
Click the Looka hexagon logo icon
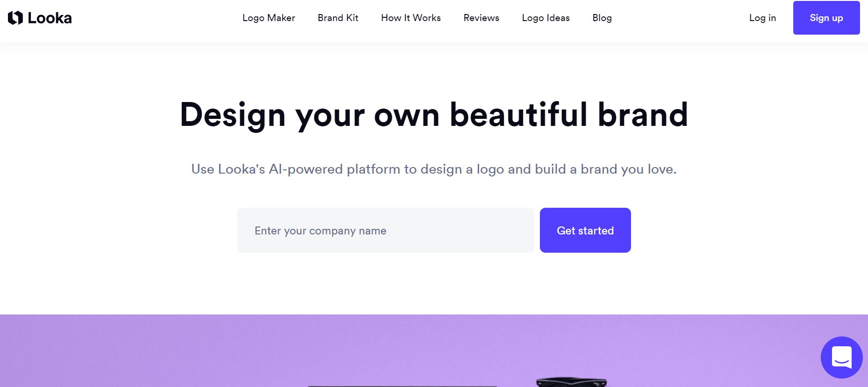(x=15, y=18)
